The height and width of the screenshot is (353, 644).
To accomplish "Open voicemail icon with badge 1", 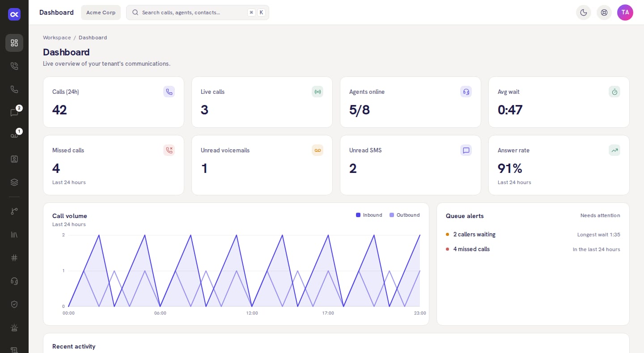I will click(x=14, y=136).
